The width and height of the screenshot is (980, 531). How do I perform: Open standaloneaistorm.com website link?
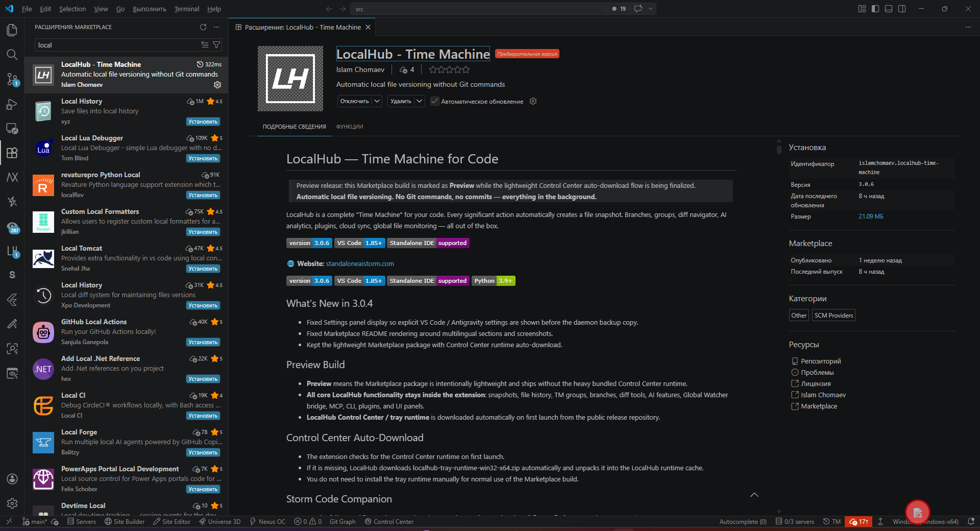pyautogui.click(x=360, y=263)
